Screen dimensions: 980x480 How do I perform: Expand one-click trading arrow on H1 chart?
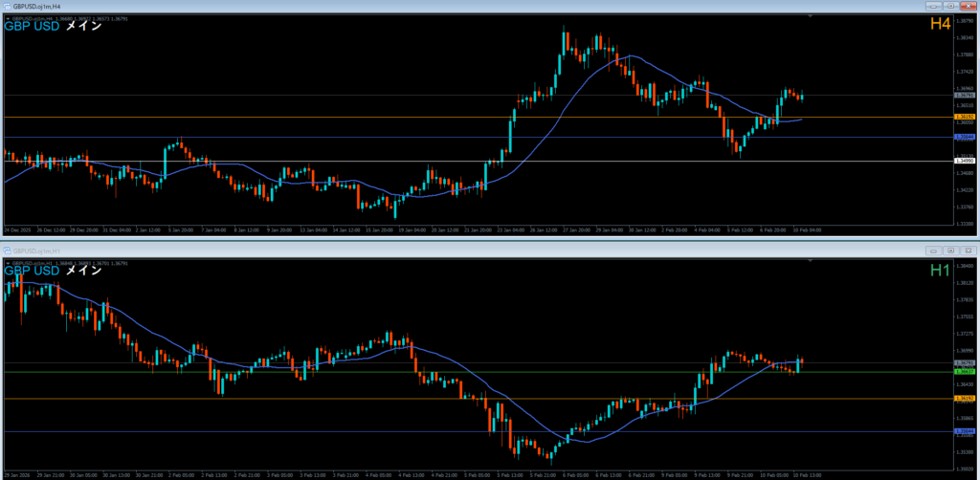click(x=7, y=262)
